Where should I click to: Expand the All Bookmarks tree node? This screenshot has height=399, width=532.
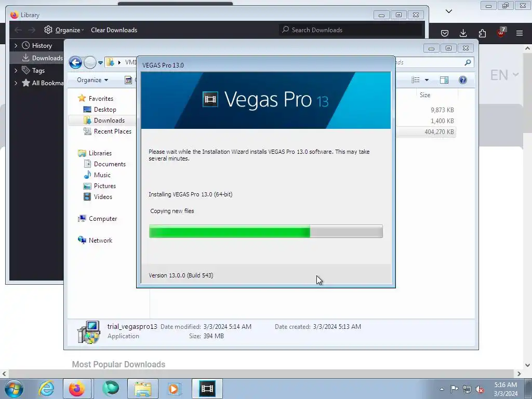coord(16,83)
